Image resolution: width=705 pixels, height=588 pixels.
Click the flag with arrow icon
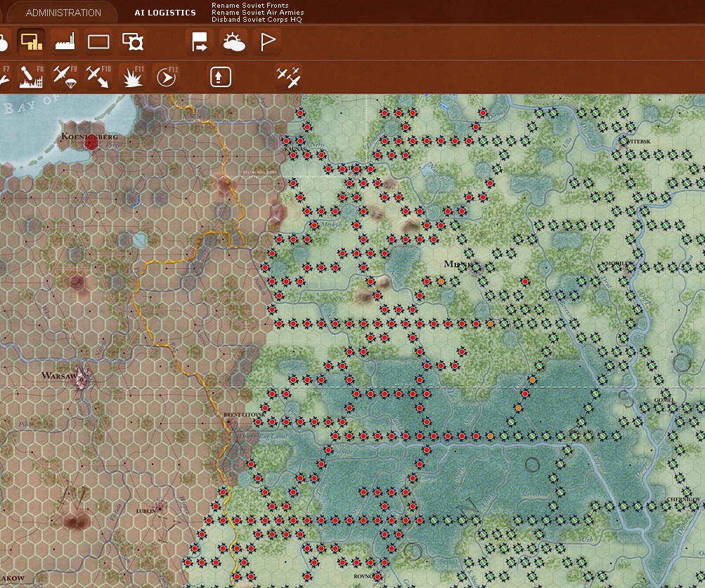(x=200, y=42)
